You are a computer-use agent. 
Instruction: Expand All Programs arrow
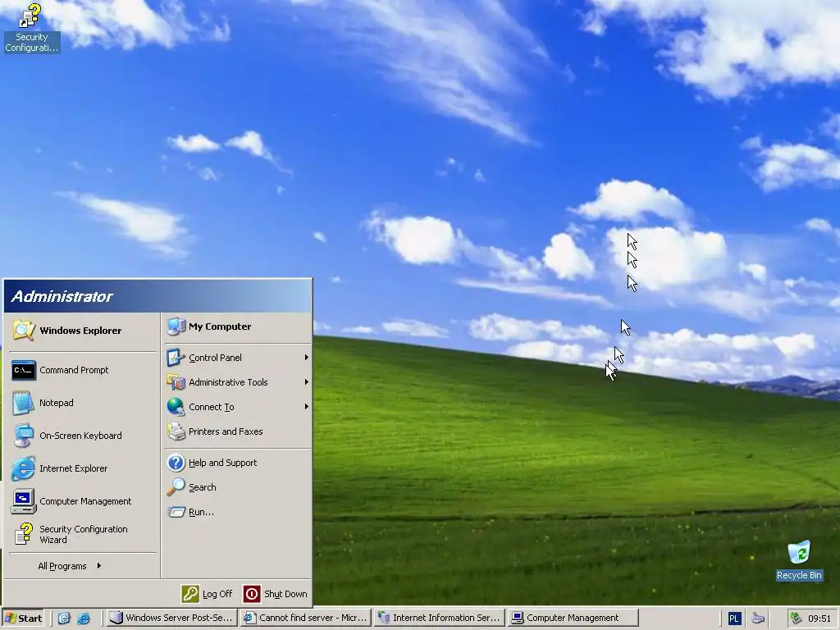99,566
